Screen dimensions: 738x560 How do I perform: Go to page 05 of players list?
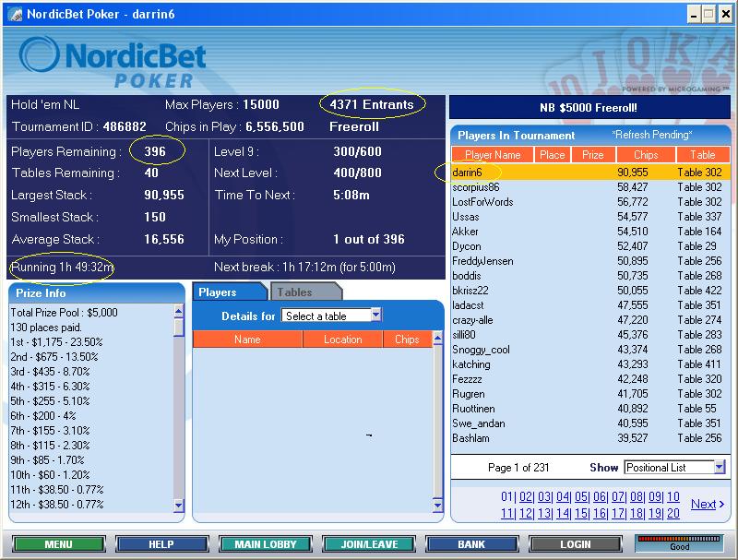click(581, 496)
